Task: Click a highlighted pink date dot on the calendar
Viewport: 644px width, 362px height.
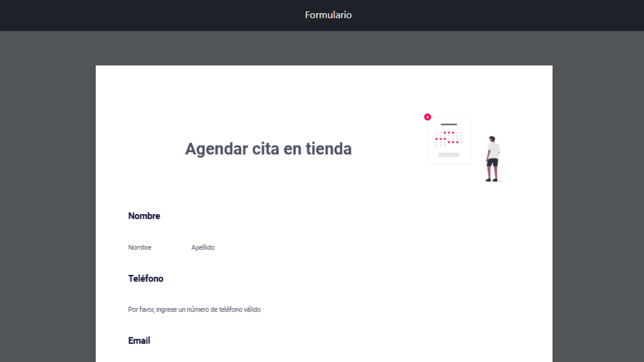Action: [445, 133]
